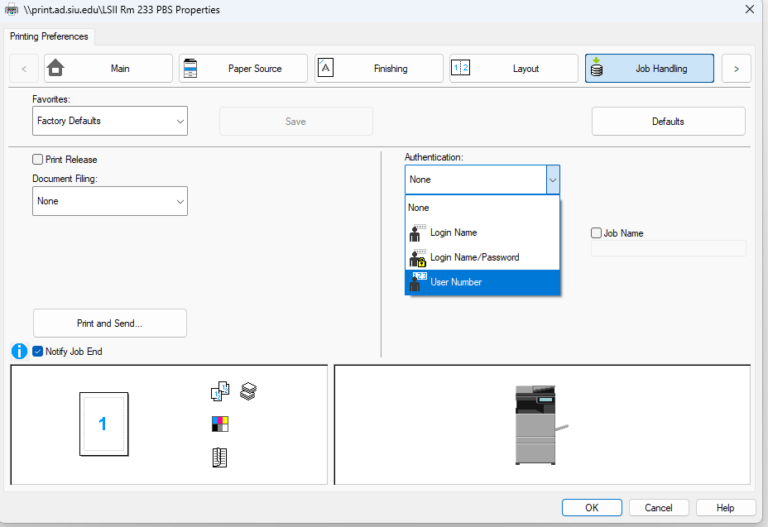768x527 pixels.
Task: Click the document binding icon in preview
Action: pyautogui.click(x=219, y=457)
